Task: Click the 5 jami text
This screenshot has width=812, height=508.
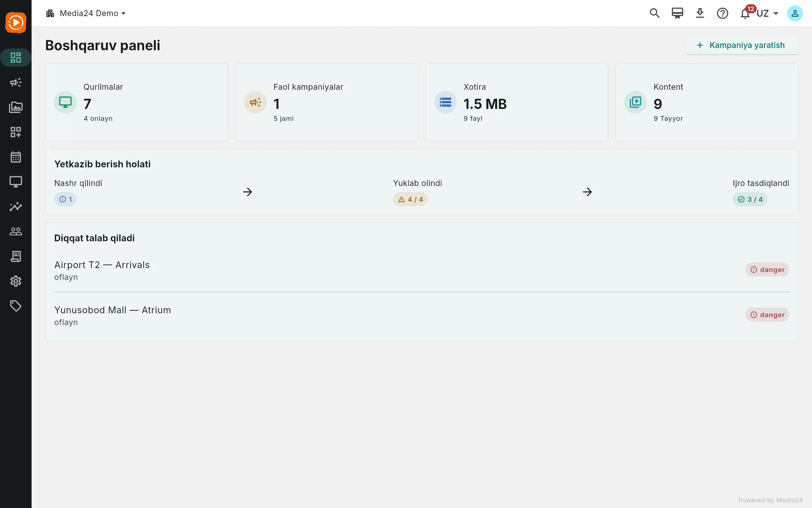Action: click(x=284, y=118)
